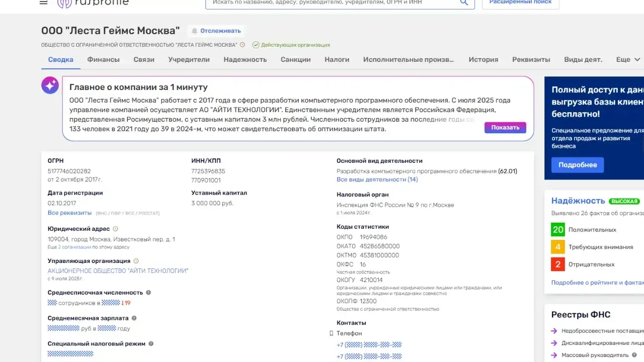Click the bell icon next to Отслеживать
This screenshot has width=644, height=362.
pos(195,31)
